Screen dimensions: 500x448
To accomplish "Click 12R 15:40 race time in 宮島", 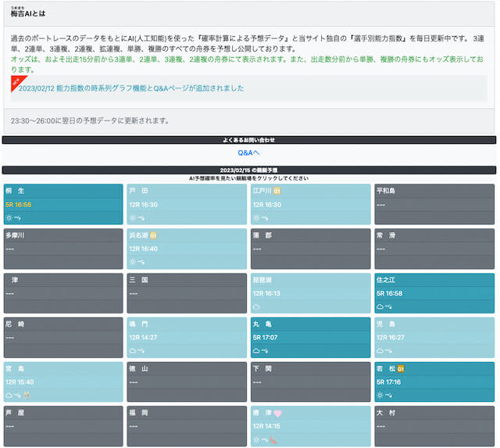I will point(20,382).
